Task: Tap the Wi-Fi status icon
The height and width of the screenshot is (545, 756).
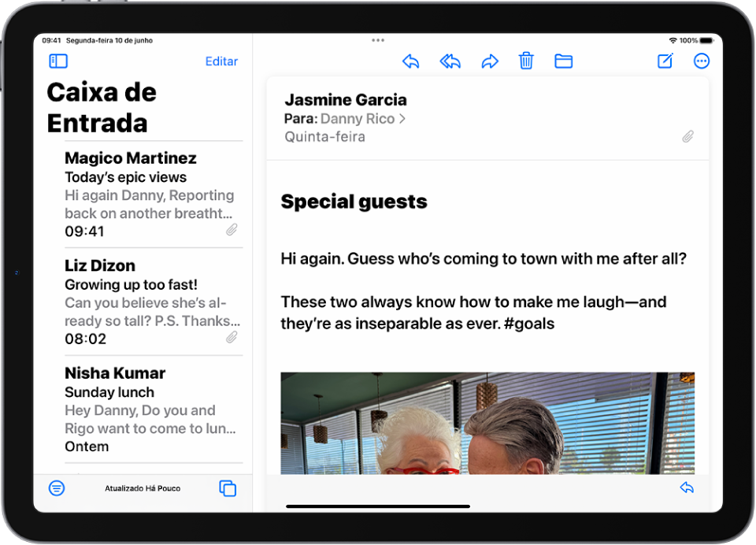Action: pos(673,40)
